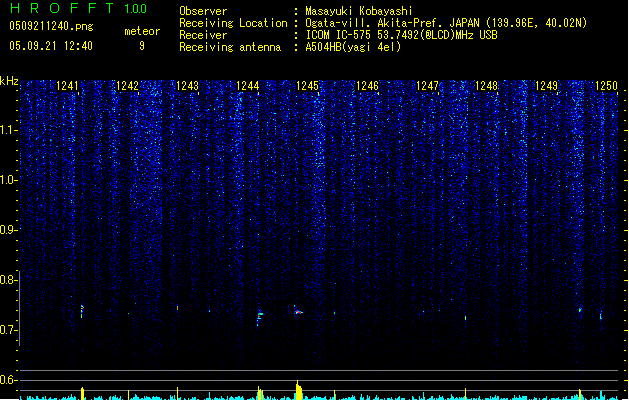Click the 1244 time marker
This screenshot has height=400, width=629.
[x=248, y=85]
